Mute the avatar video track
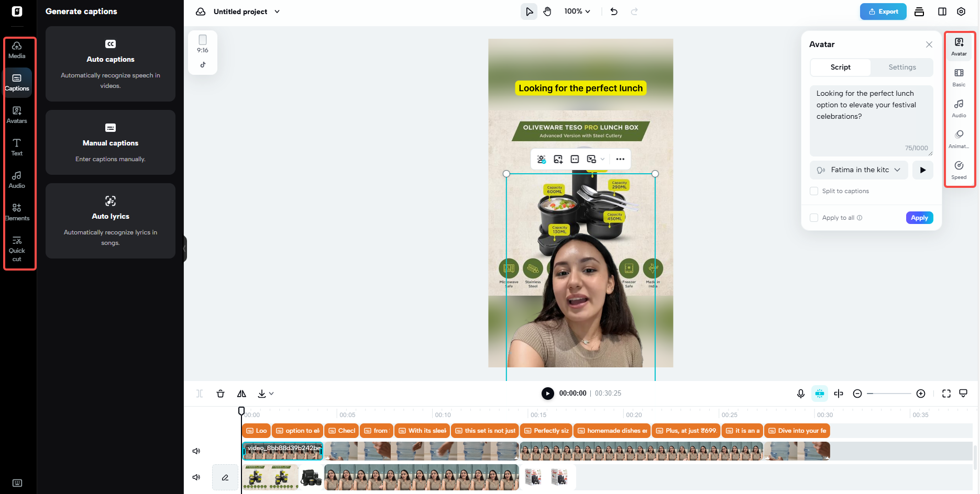 pyautogui.click(x=196, y=451)
